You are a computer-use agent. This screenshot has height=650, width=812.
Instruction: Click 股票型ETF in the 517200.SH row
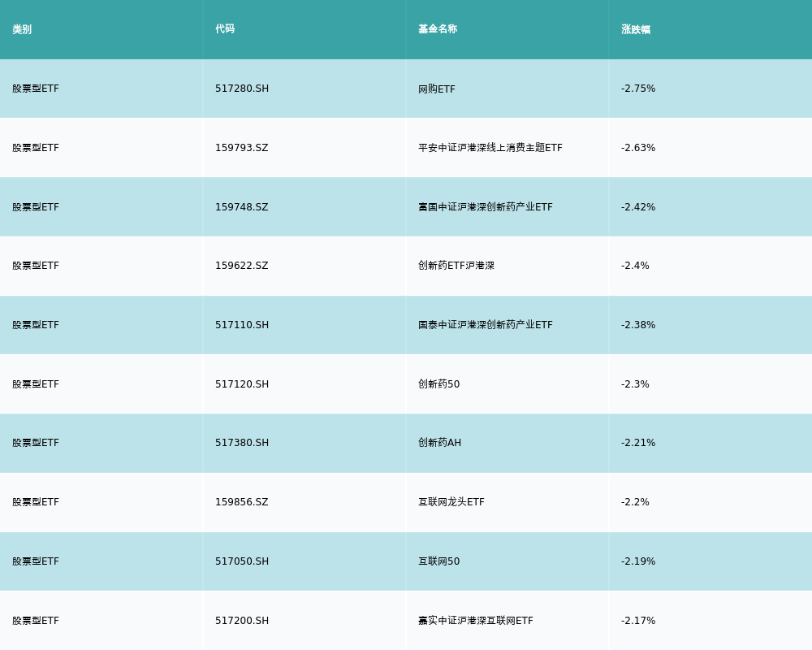(x=36, y=621)
